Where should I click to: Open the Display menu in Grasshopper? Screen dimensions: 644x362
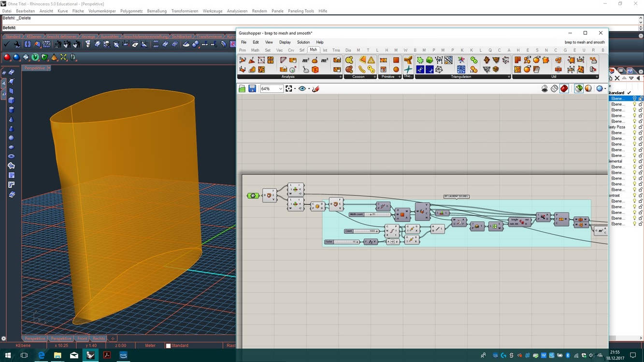tap(285, 42)
